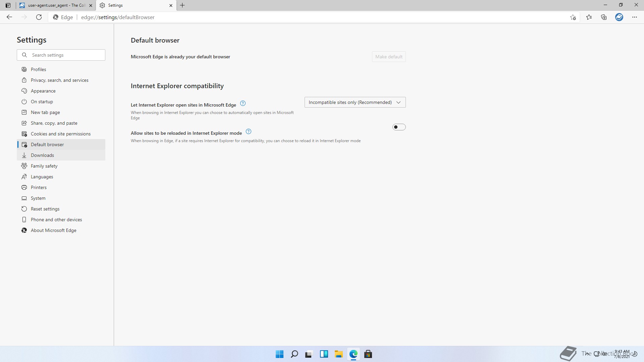Open Microsoft Store from taskbar
Image resolution: width=644 pixels, height=362 pixels.
[x=368, y=354]
